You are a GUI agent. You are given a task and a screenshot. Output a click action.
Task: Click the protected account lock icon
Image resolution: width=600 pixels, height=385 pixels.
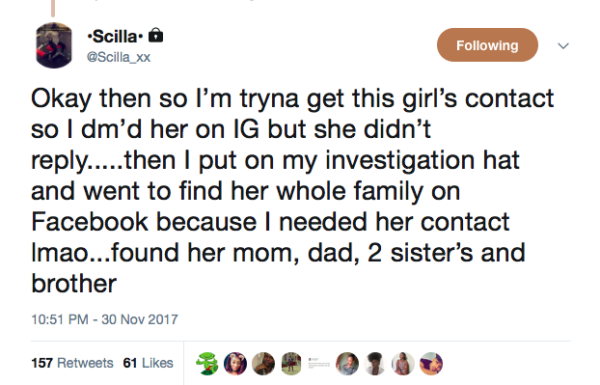pos(156,35)
